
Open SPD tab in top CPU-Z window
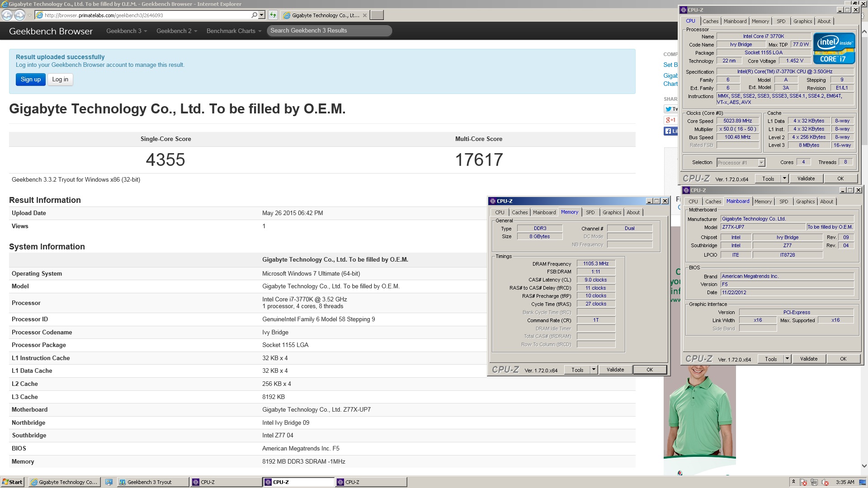coord(781,21)
